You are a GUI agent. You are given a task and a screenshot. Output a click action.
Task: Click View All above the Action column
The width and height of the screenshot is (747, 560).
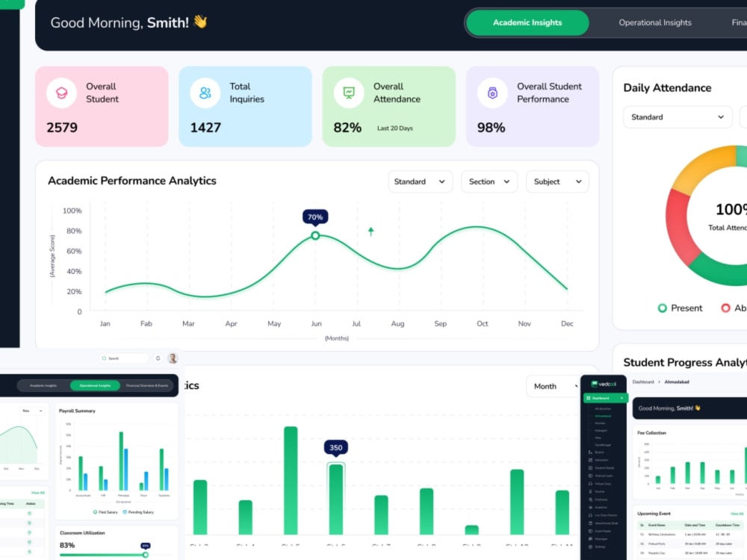[37, 492]
